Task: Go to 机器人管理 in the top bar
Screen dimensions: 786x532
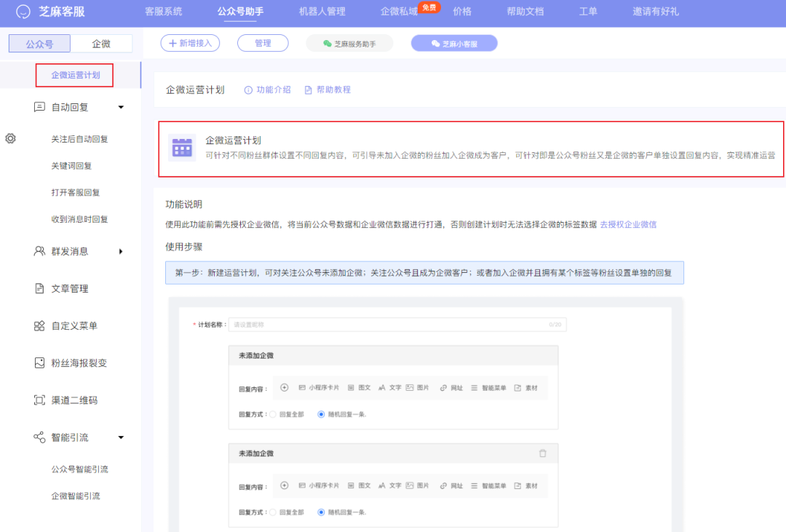Action: [x=322, y=12]
